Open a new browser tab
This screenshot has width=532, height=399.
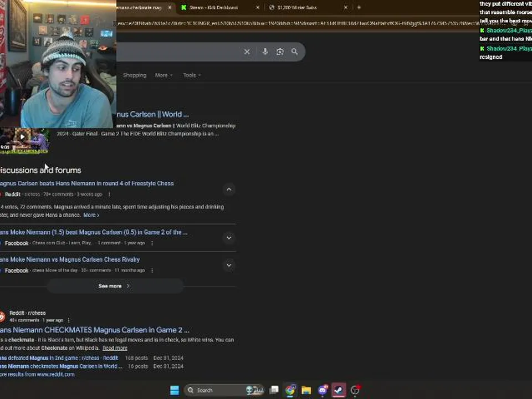[x=359, y=7]
